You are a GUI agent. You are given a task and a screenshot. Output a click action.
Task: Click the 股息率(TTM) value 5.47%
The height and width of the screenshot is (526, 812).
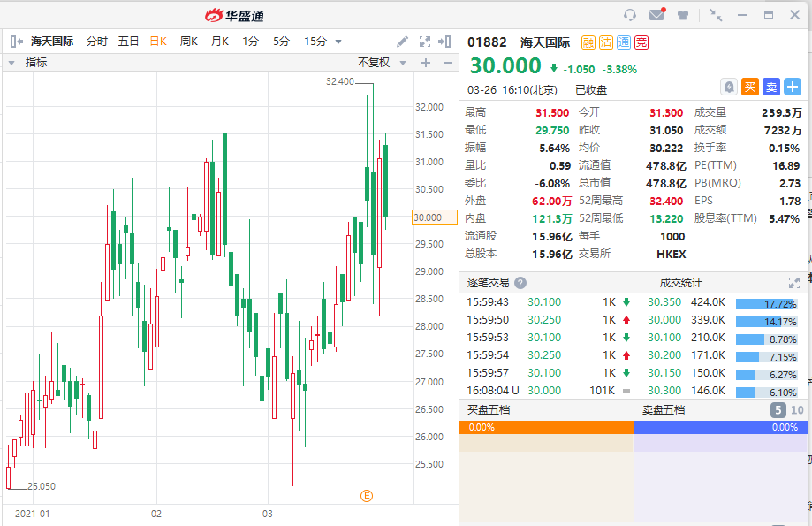[x=784, y=218]
